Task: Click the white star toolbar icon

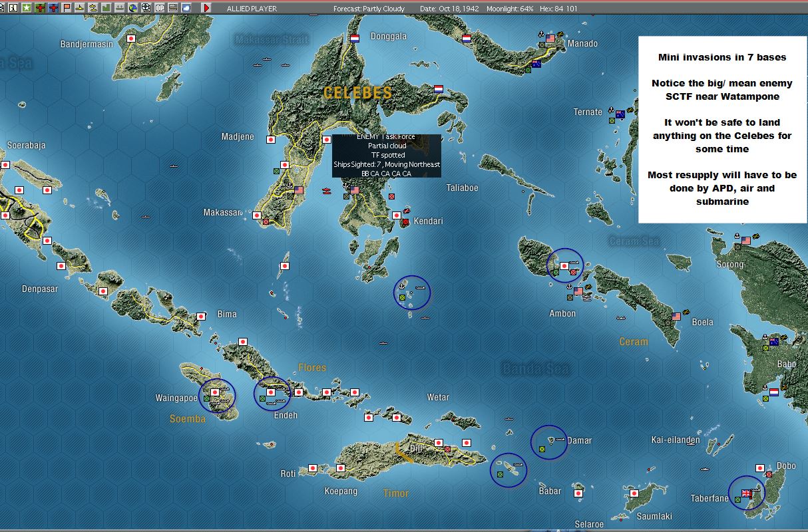Action: (x=26, y=7)
